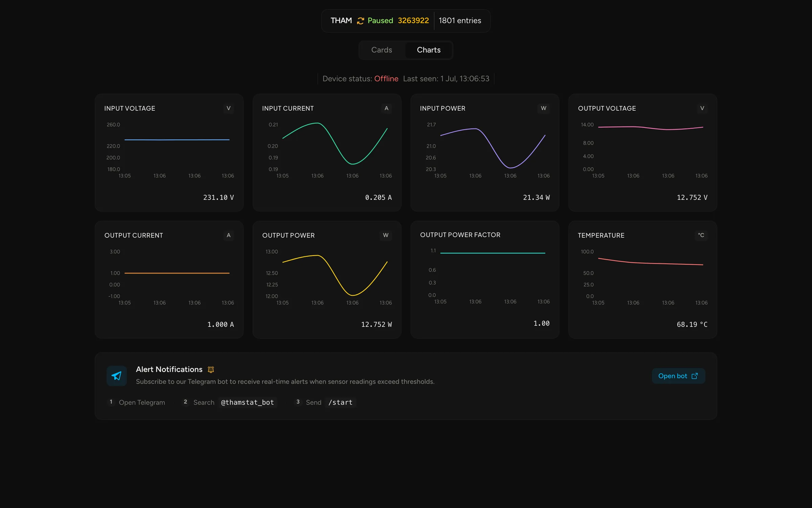This screenshot has height=508, width=812.
Task: Click the Output Power yellow chart
Action: 335,275
